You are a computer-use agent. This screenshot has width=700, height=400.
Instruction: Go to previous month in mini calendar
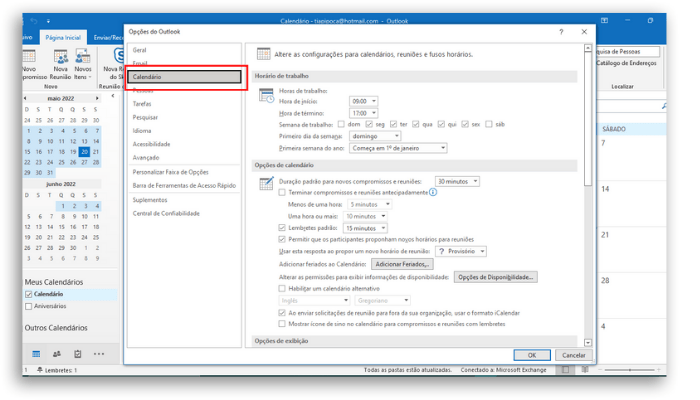point(25,98)
